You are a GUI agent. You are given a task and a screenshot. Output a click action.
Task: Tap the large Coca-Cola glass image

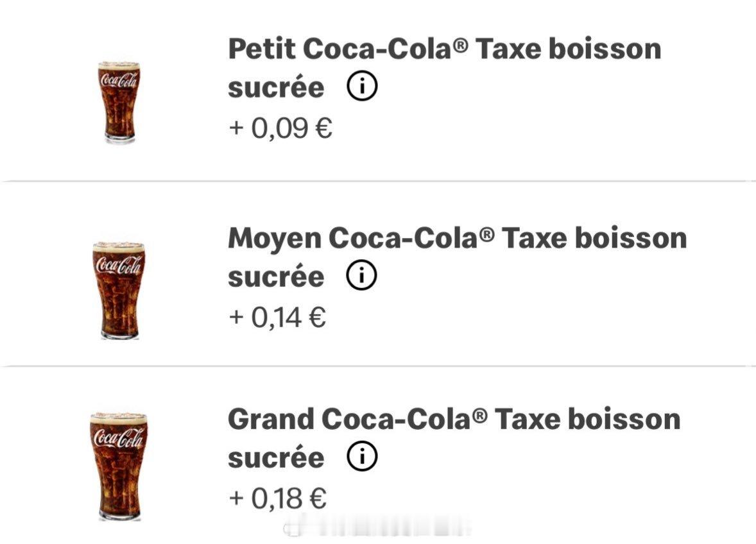[119, 466]
